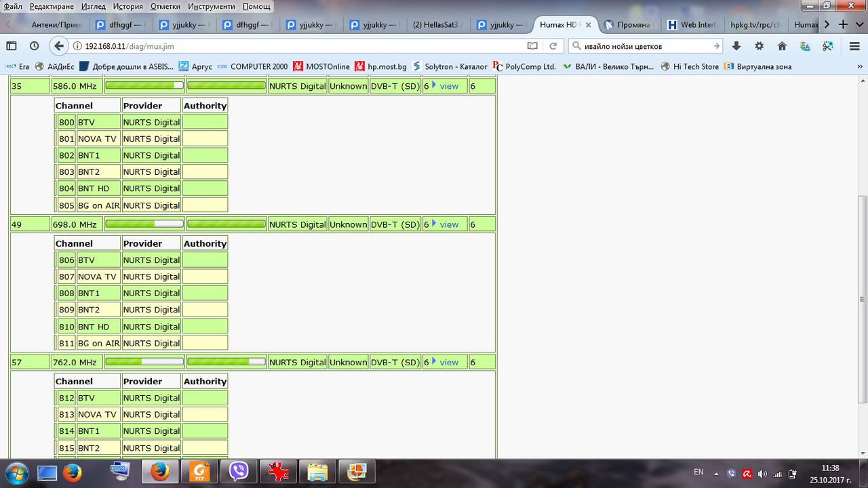Open the Файл menu
The width and height of the screenshot is (868, 488).
click(12, 6)
